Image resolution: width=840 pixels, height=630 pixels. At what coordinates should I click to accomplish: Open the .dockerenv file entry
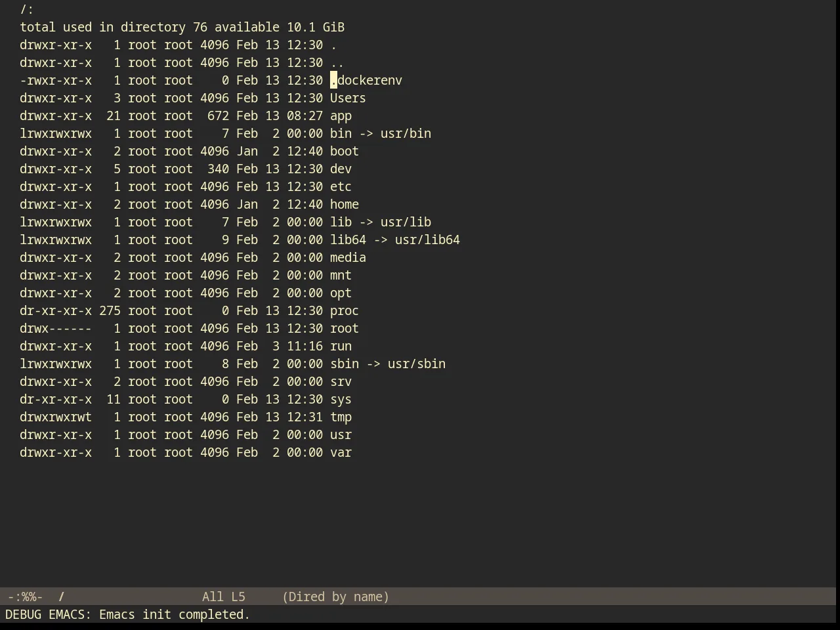(x=366, y=81)
